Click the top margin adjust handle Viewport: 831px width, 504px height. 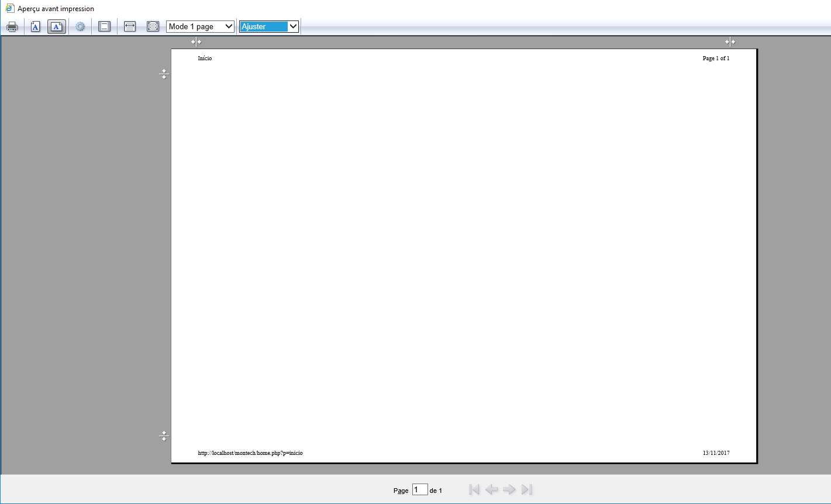[164, 74]
